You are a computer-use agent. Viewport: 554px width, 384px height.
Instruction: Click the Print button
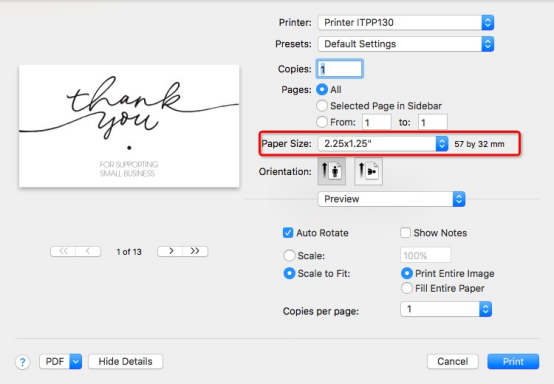click(x=513, y=361)
